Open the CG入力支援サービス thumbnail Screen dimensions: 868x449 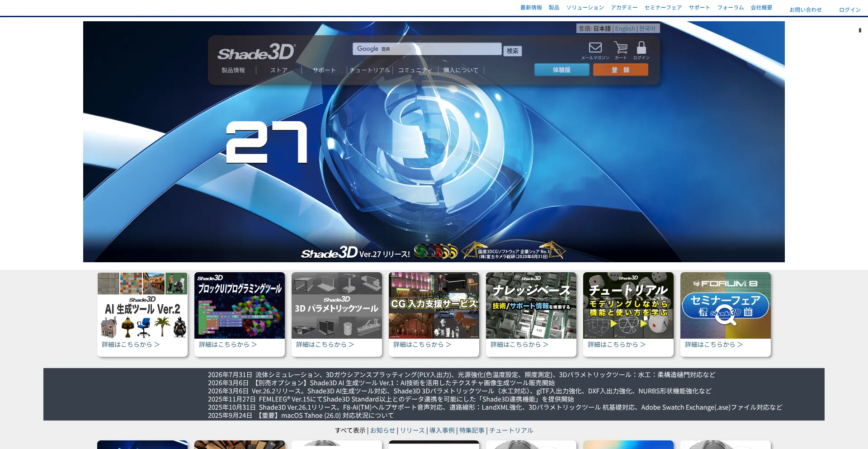pos(434,305)
